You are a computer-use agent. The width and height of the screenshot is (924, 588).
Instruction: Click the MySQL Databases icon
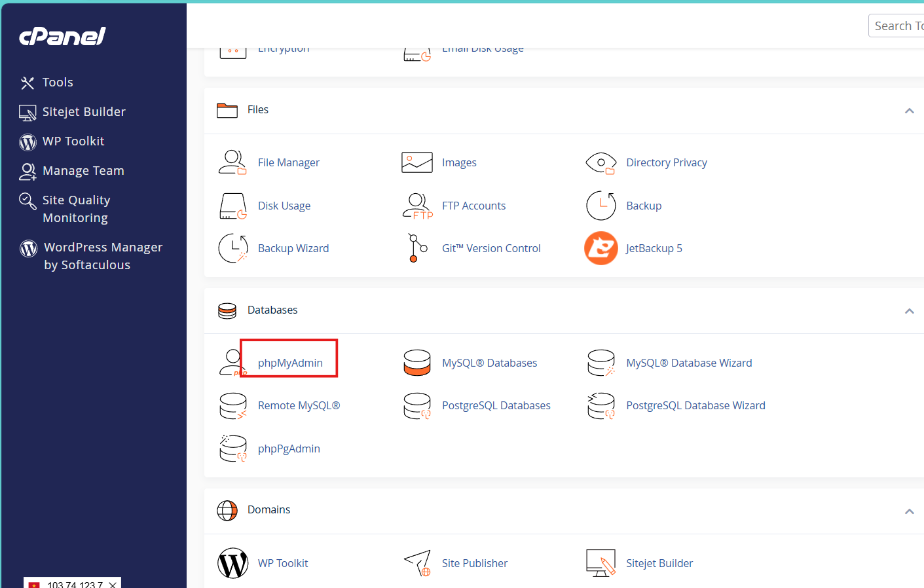417,363
